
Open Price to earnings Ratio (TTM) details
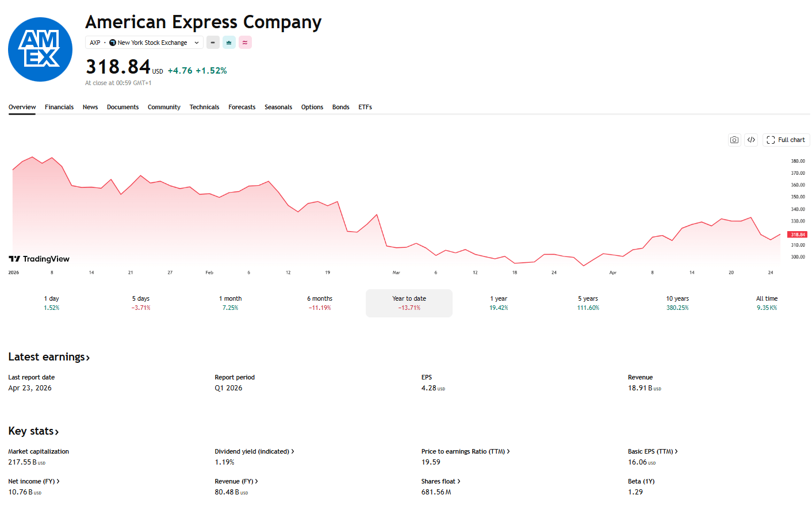(x=465, y=451)
